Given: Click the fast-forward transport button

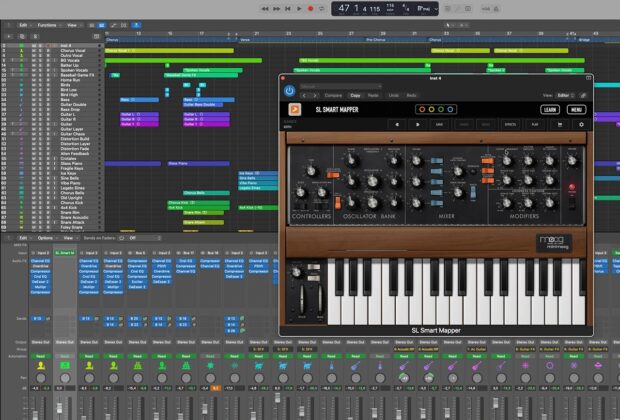Looking at the screenshot, I should (276, 8).
